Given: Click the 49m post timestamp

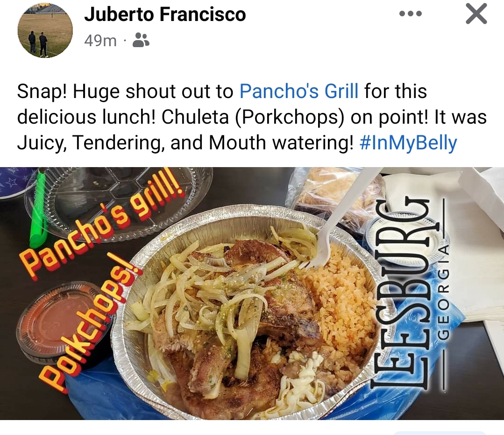Looking at the screenshot, I should [x=100, y=41].
